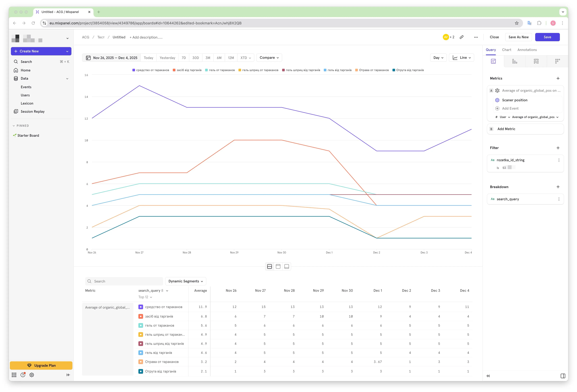Click the средство от тараканов color swatch

point(140,307)
